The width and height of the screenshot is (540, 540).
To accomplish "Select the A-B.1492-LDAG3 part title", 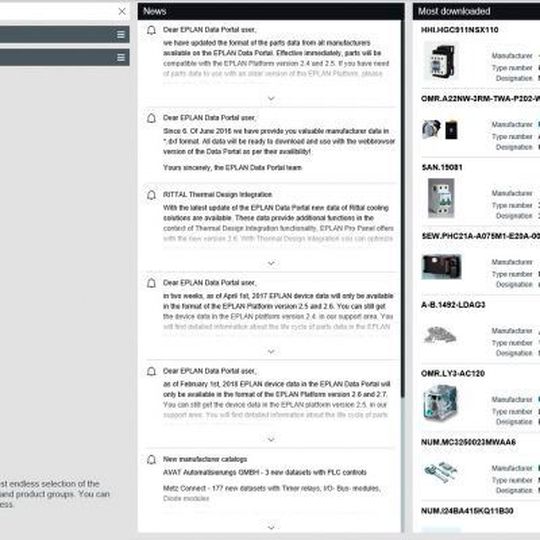I will (x=453, y=305).
